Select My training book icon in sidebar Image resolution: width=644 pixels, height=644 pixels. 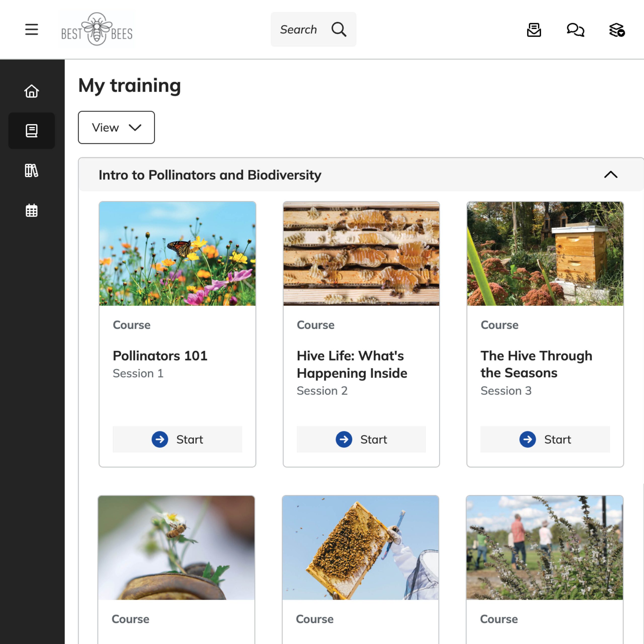(x=32, y=131)
